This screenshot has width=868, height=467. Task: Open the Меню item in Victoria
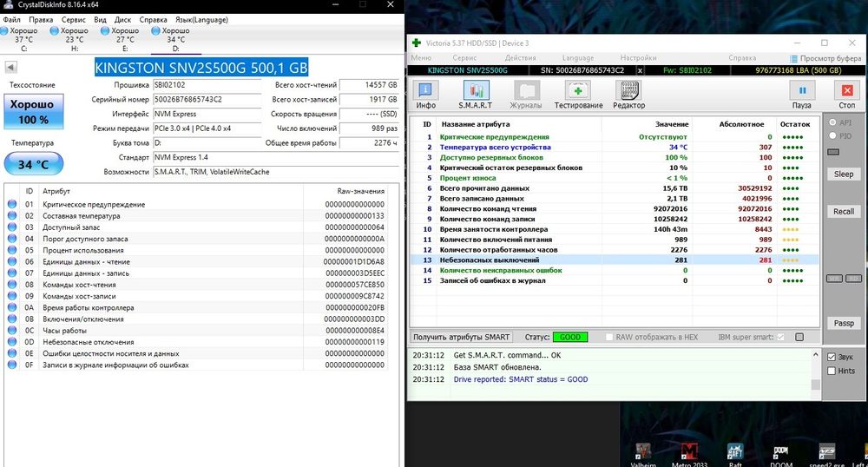click(x=421, y=57)
